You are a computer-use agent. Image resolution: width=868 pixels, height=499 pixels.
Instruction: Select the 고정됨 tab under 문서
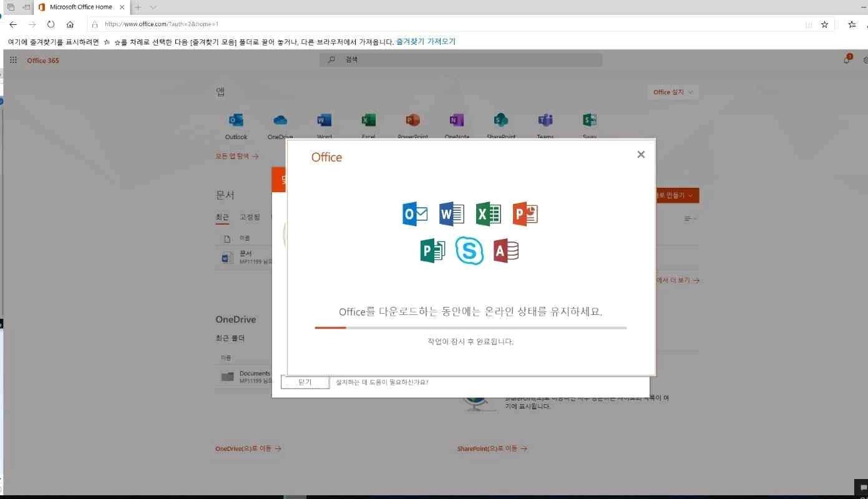click(250, 217)
